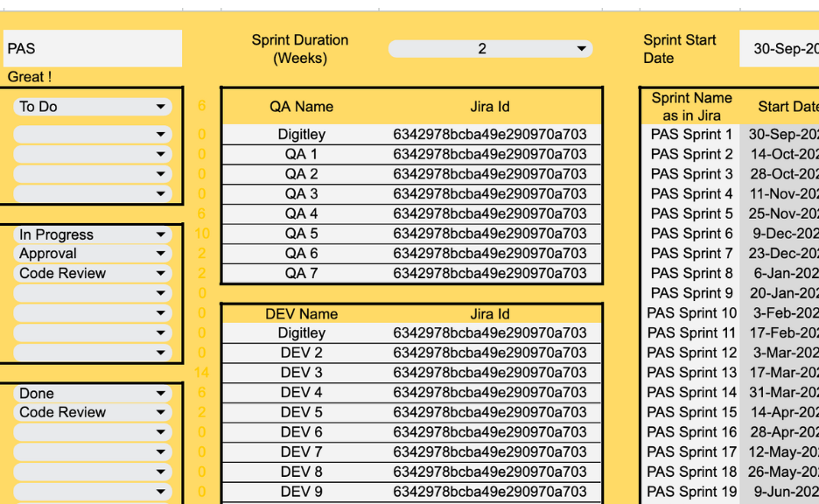
Task: Select the DEV 9 name cell
Action: point(301,492)
